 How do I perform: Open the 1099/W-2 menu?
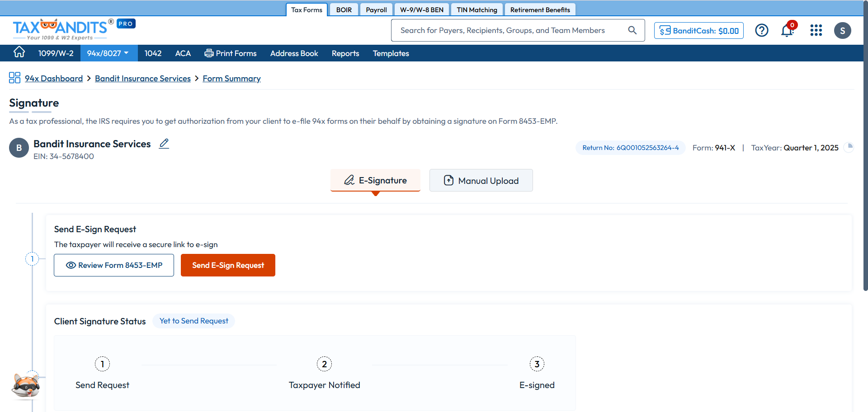(x=56, y=53)
